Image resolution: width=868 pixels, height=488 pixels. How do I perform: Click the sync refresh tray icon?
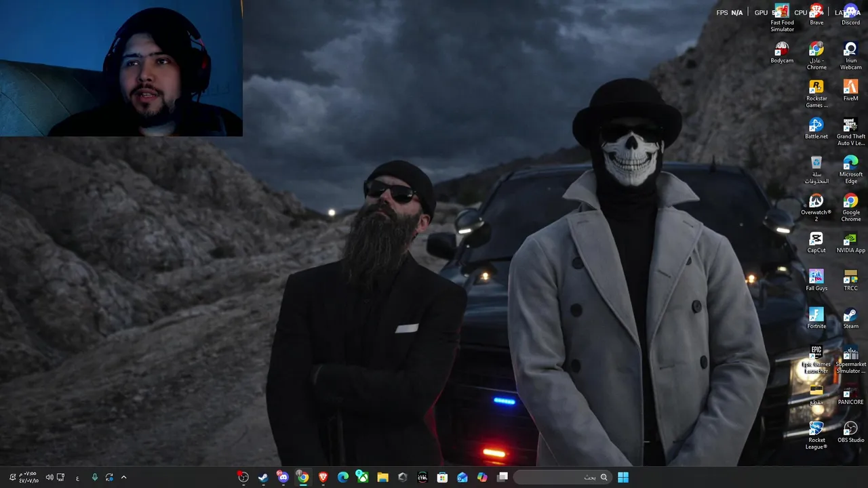pyautogui.click(x=109, y=477)
